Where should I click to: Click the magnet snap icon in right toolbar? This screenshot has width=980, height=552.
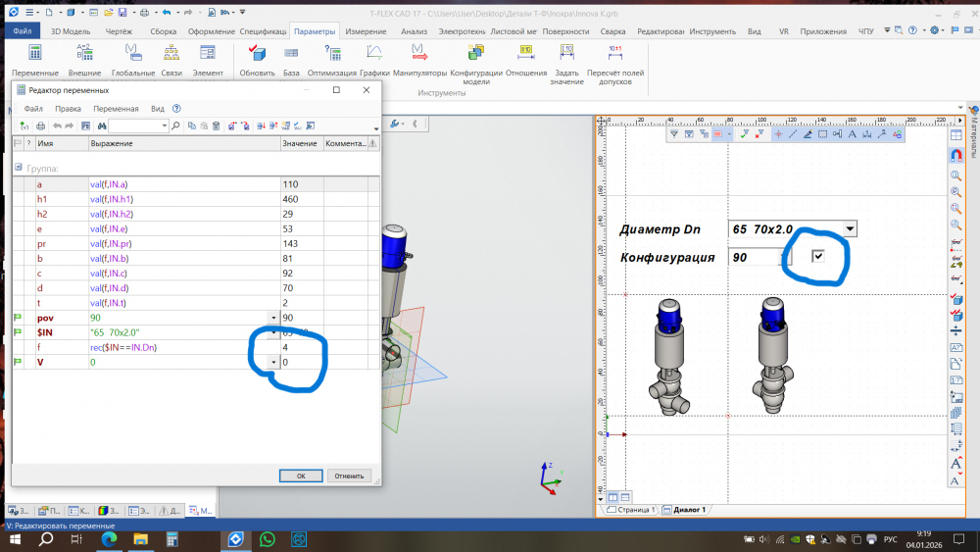tap(955, 156)
